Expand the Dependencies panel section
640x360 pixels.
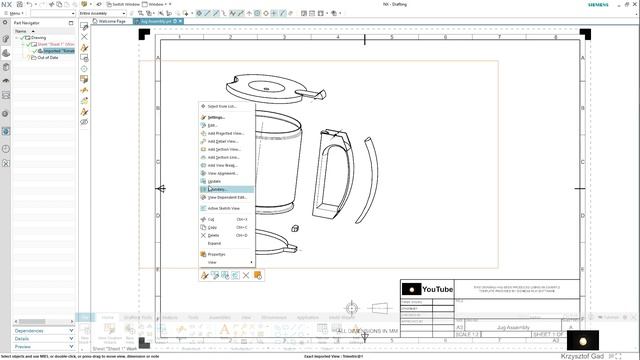[x=43, y=331]
